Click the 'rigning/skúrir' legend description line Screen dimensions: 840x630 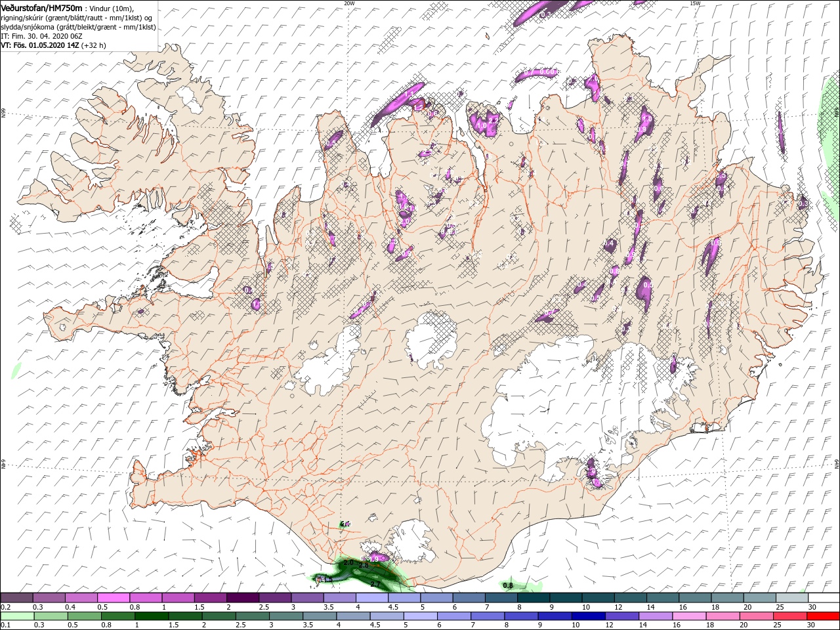click(75, 17)
